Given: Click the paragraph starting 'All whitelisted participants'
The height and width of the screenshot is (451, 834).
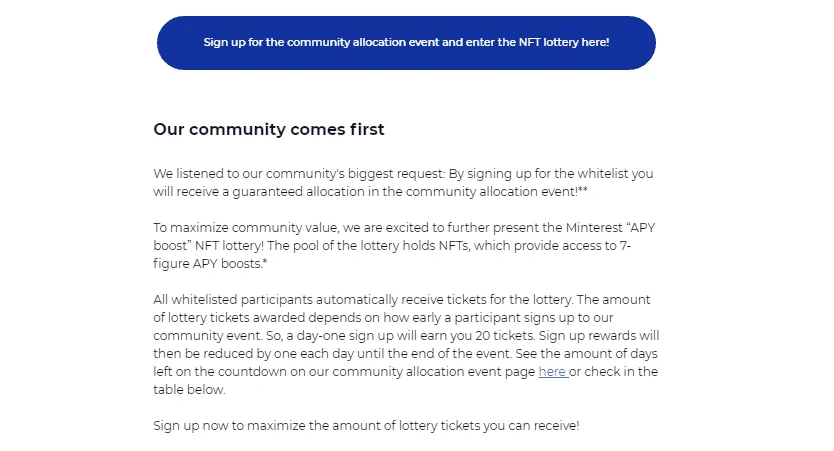Looking at the screenshot, I should (x=406, y=345).
